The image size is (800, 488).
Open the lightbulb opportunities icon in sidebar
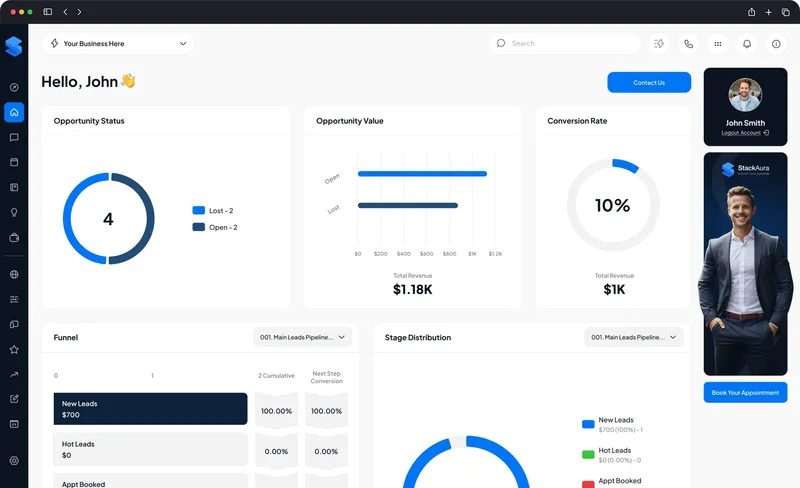14,212
